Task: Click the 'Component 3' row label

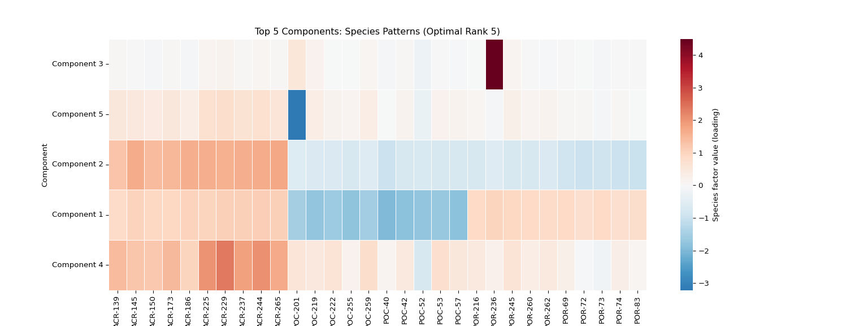Action: point(77,64)
